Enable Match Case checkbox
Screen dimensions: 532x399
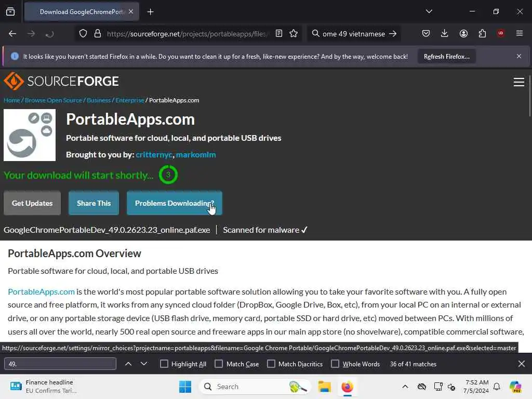[219, 364]
